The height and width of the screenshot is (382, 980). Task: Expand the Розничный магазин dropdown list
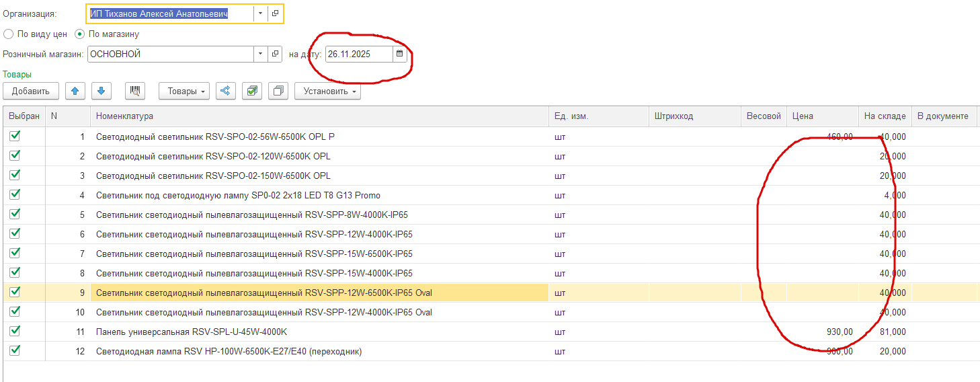click(261, 54)
